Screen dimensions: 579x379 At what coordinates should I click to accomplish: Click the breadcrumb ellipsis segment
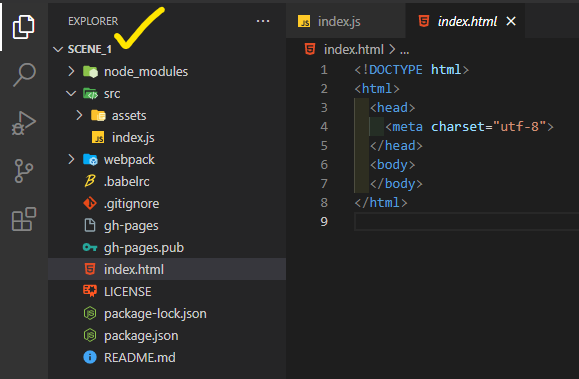pyautogui.click(x=405, y=50)
